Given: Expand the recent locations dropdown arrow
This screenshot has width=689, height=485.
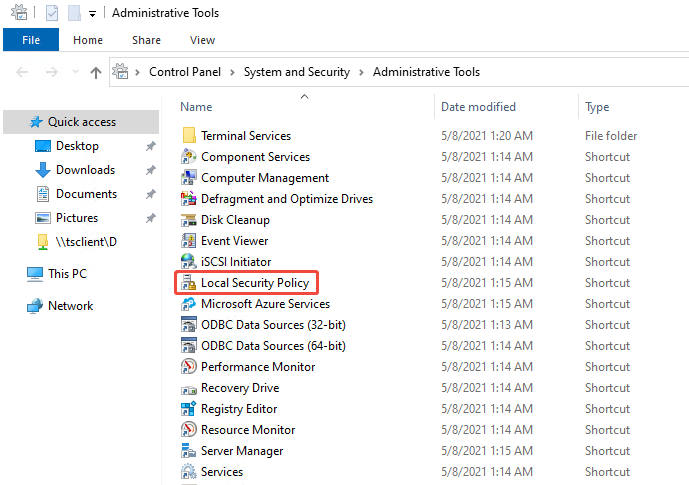Looking at the screenshot, I should (73, 72).
